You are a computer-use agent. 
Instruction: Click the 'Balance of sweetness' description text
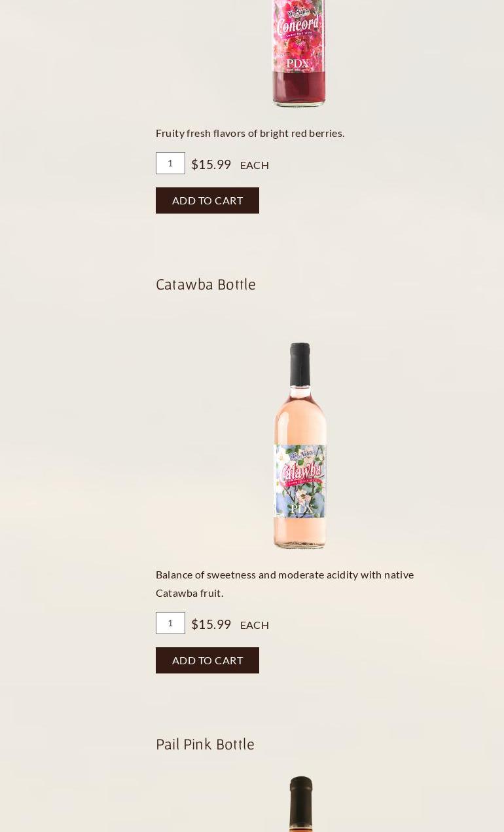point(285,584)
